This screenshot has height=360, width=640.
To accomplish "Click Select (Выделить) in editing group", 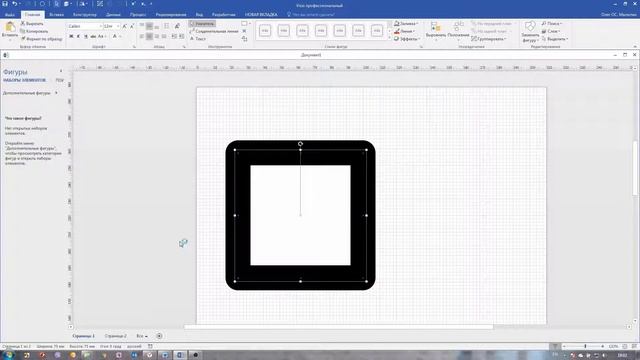I will pos(555,39).
